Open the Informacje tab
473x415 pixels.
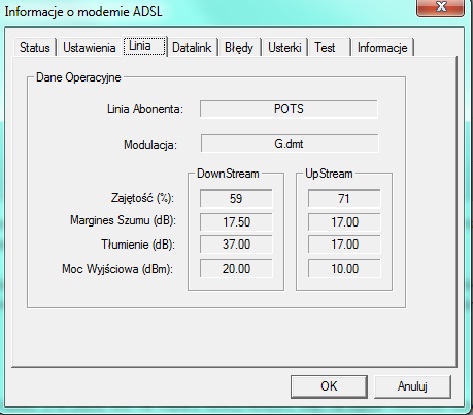(382, 47)
